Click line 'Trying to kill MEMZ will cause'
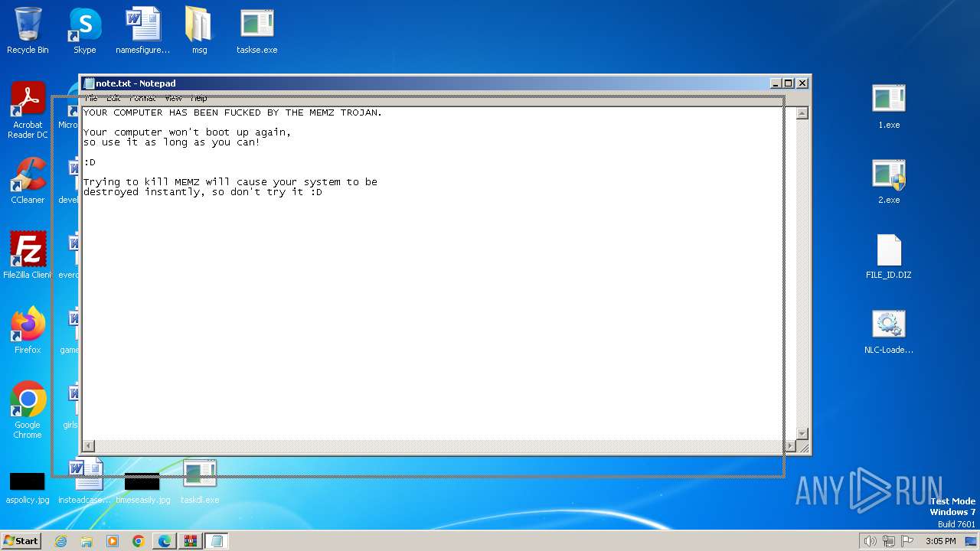The image size is (980, 551). [x=230, y=182]
